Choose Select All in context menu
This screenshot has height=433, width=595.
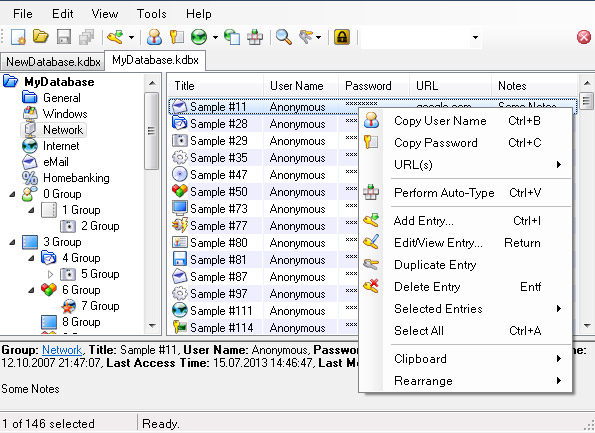(x=465, y=331)
